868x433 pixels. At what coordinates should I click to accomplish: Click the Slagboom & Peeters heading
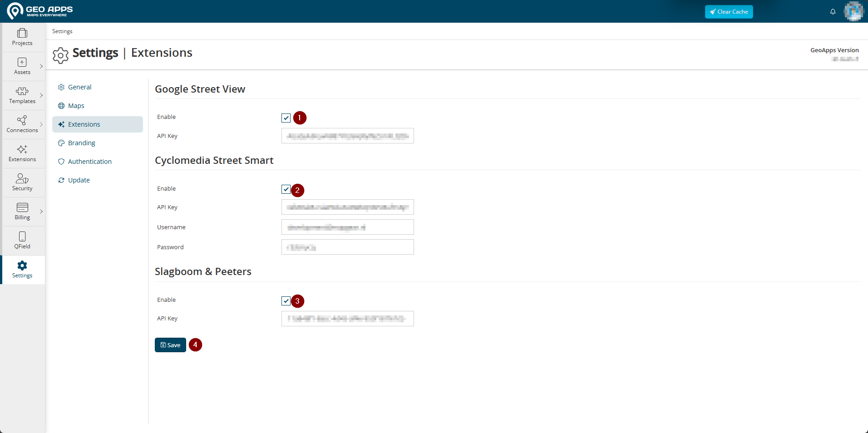[x=203, y=271]
